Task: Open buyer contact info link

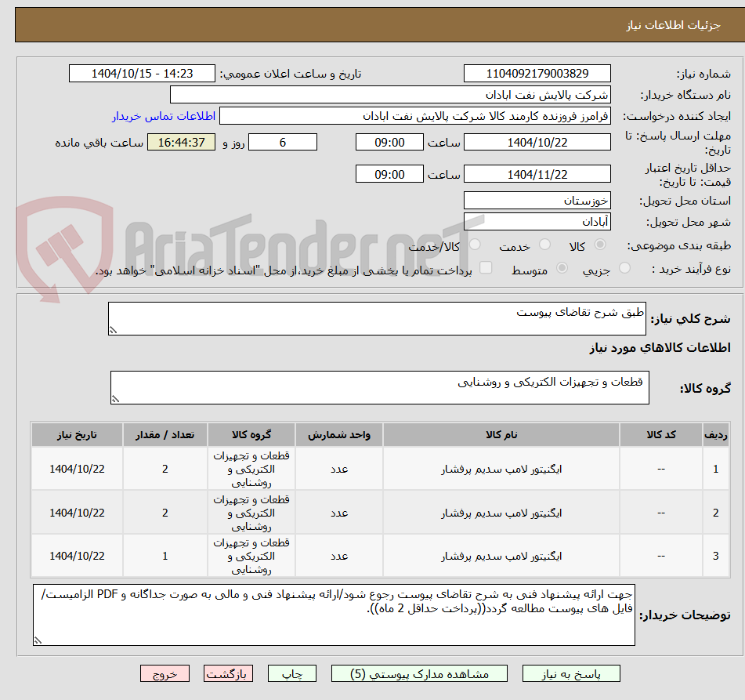Action: coord(164,116)
